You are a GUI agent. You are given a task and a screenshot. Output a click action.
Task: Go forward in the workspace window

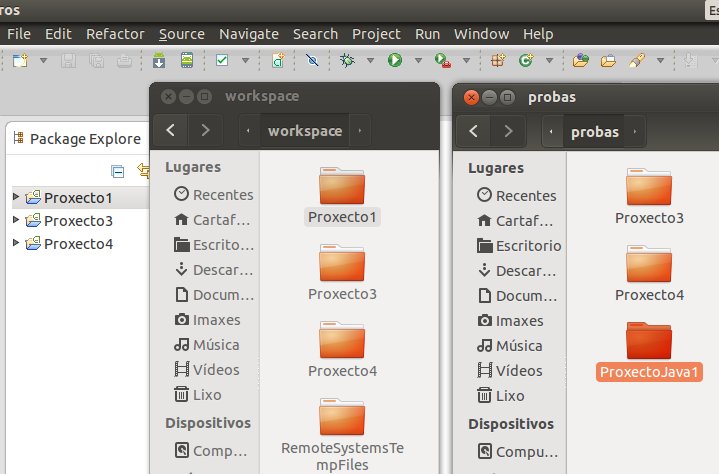point(205,131)
